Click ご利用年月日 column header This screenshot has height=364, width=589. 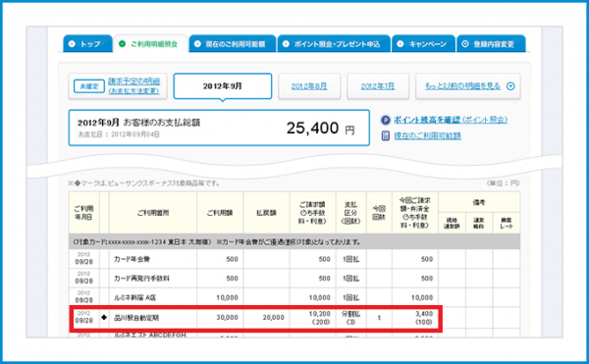(x=83, y=213)
